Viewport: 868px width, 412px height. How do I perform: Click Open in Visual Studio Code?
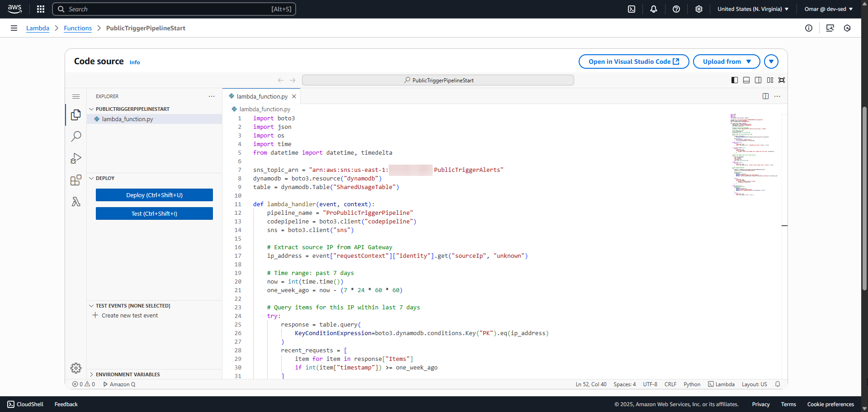click(x=634, y=62)
